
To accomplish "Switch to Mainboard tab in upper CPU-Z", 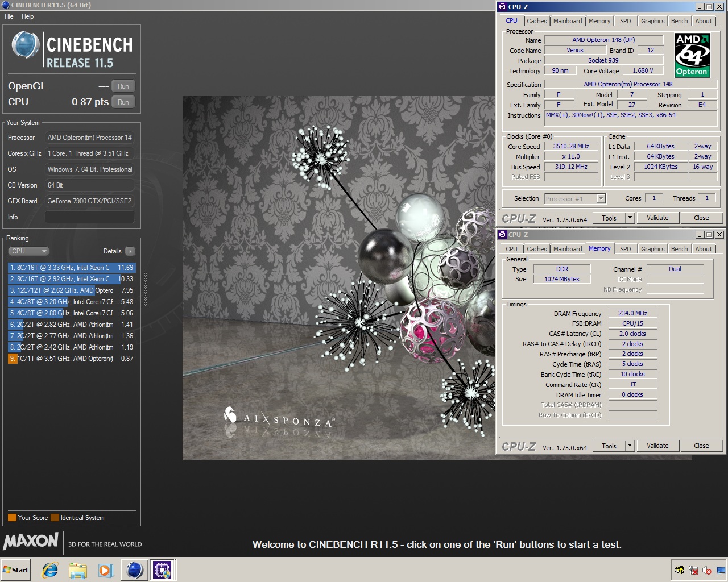I will pos(568,21).
